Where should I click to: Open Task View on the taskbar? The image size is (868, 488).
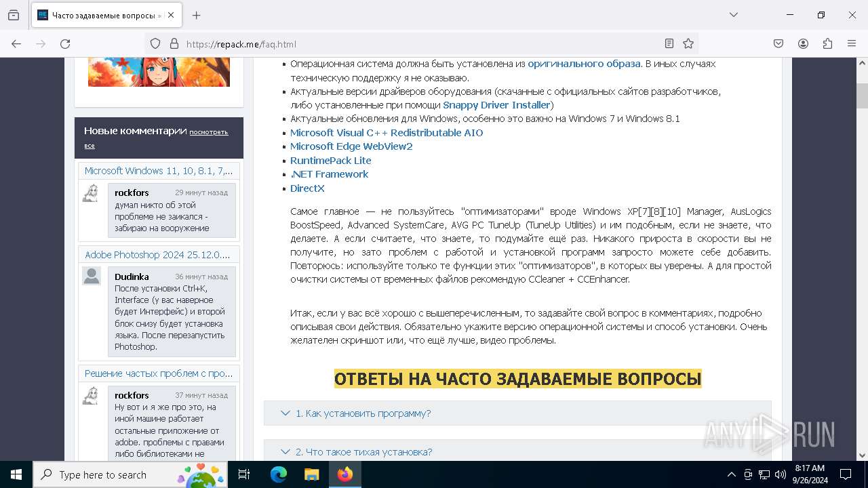(x=244, y=474)
